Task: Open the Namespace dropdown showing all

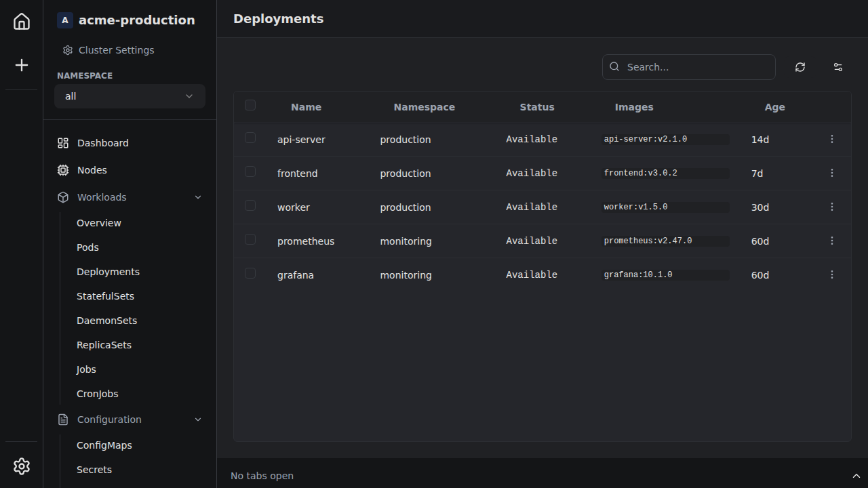Action: pyautogui.click(x=129, y=96)
